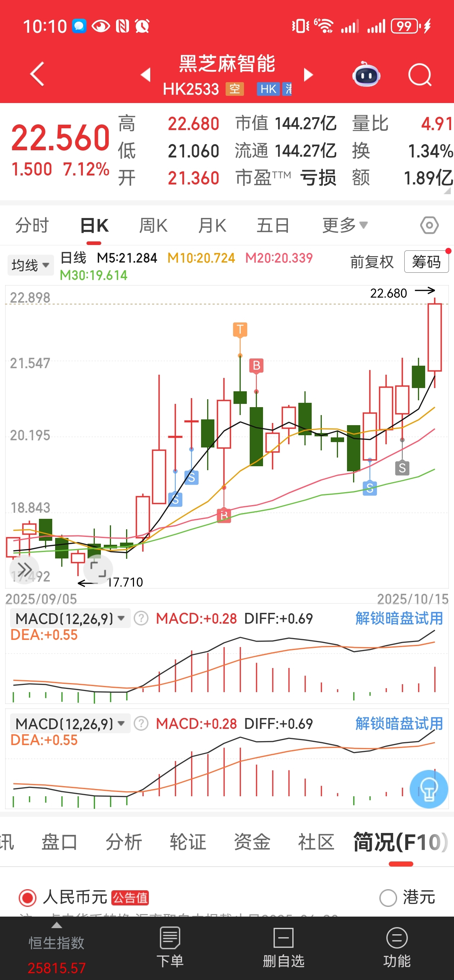Open 轮证 tab
This screenshot has height=980, width=454.
pos(188,842)
